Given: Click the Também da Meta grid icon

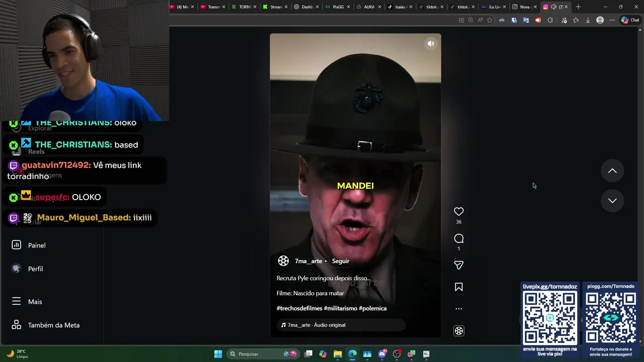Looking at the screenshot, I should (x=16, y=325).
